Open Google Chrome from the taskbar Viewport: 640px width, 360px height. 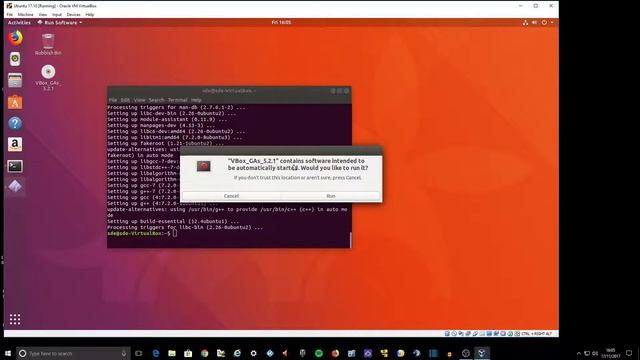click(x=204, y=353)
